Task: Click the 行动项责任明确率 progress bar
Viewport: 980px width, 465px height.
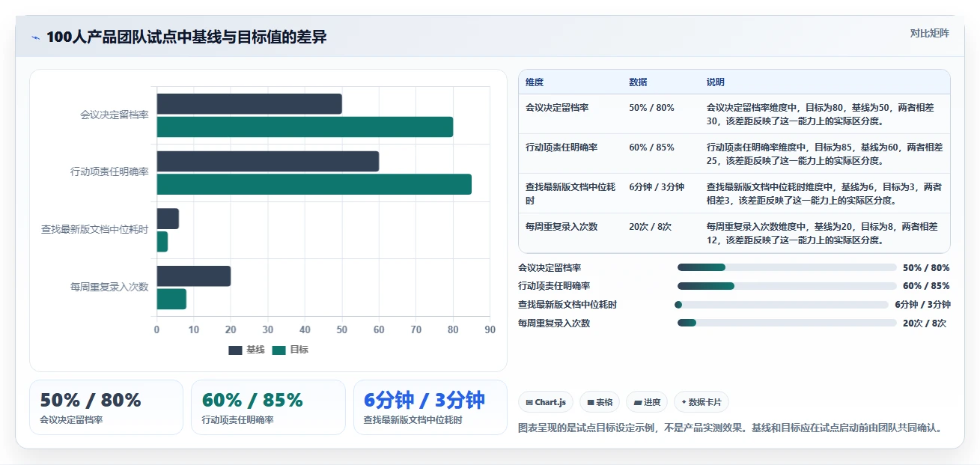Action: click(x=787, y=286)
